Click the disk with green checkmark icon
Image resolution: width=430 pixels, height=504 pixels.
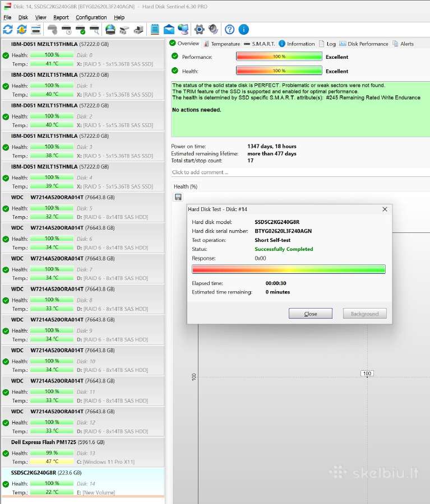click(81, 30)
